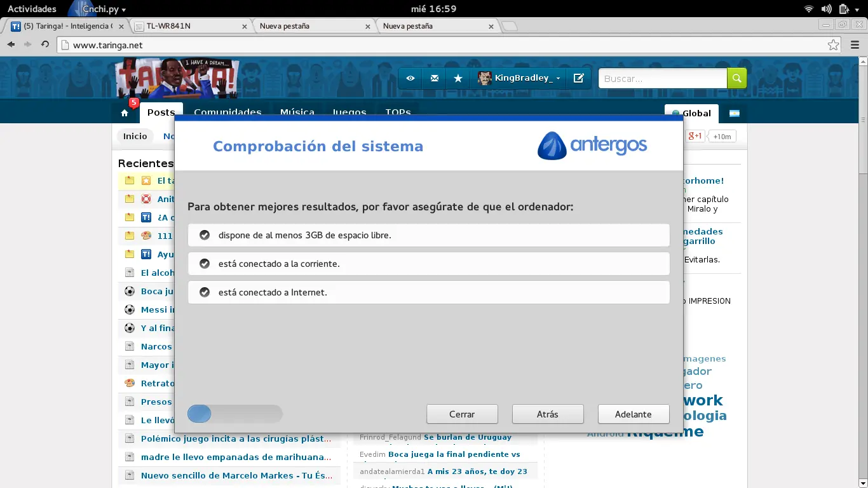The width and height of the screenshot is (868, 488).
Task: Click the green search magnifier button
Action: [x=736, y=78]
